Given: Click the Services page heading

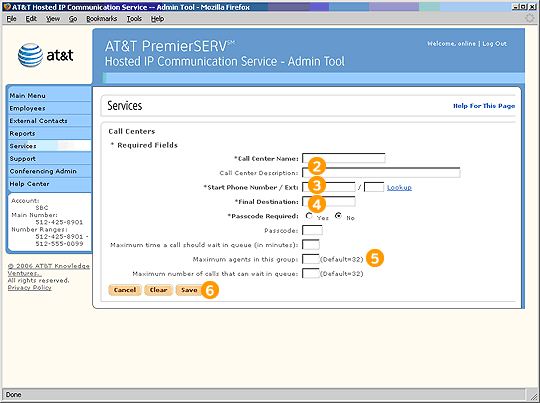Looking at the screenshot, I should click(125, 106).
